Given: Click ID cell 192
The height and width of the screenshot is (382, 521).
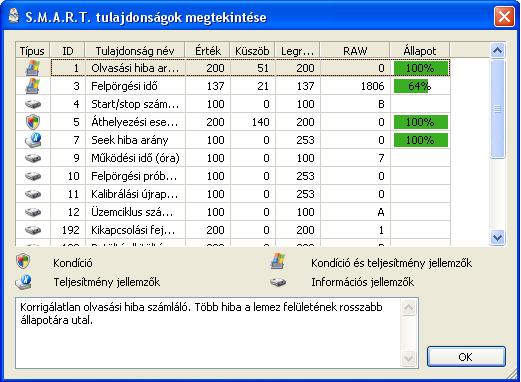Looking at the screenshot, I should (71, 230).
